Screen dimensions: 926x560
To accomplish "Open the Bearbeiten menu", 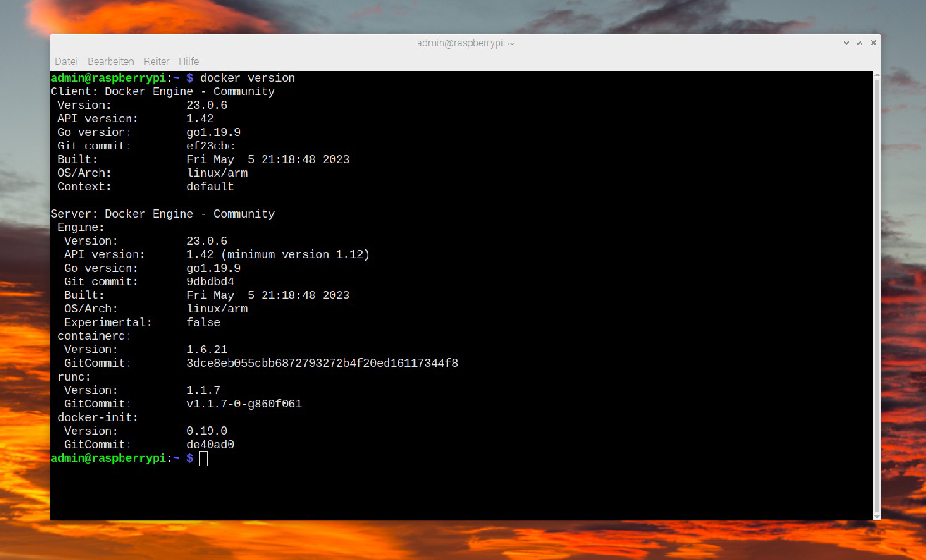I will [x=110, y=61].
